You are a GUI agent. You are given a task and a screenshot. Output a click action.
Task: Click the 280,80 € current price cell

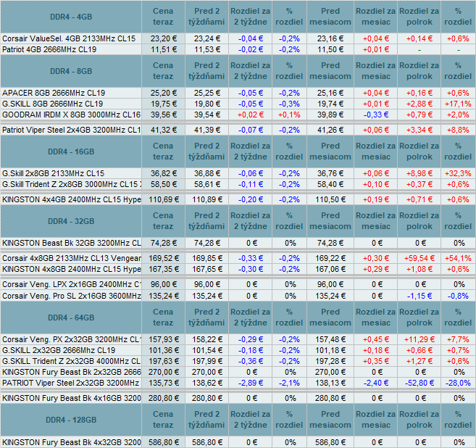[163, 398]
